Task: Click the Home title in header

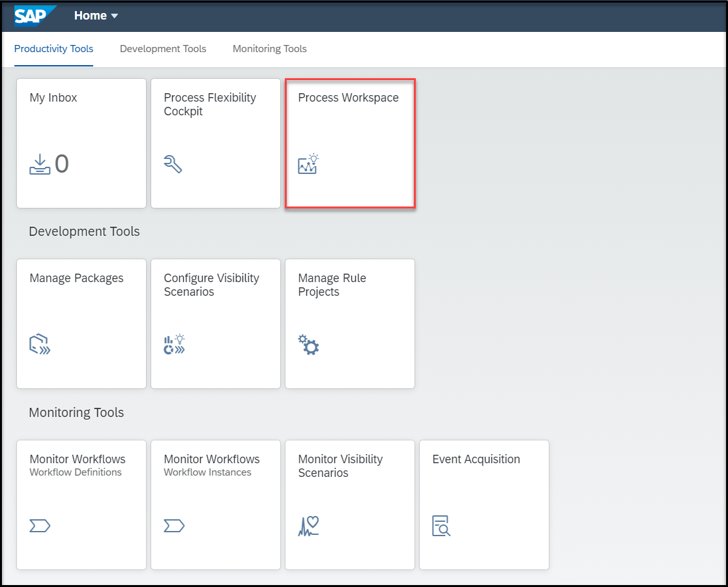Action: pyautogui.click(x=91, y=16)
